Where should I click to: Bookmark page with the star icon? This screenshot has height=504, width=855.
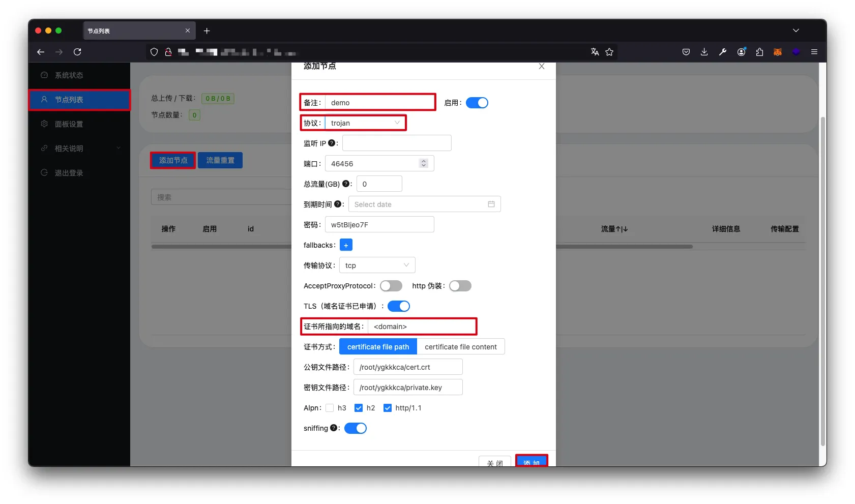click(609, 52)
